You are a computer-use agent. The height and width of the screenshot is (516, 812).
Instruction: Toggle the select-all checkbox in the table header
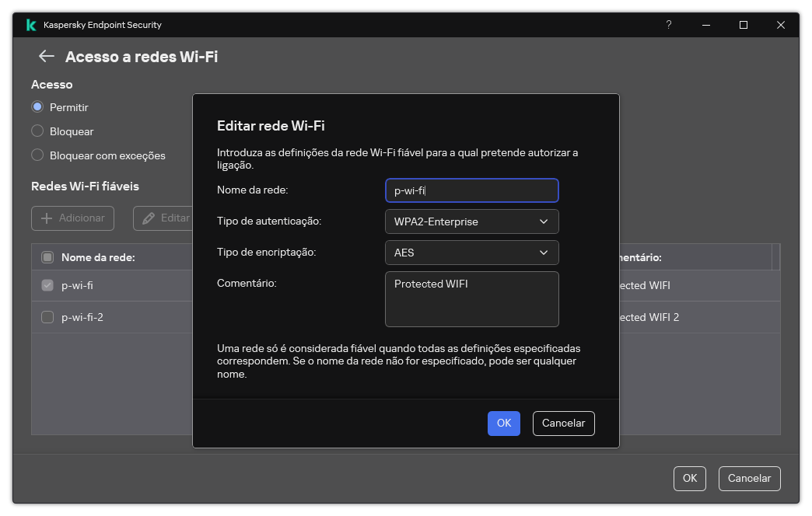(x=47, y=256)
